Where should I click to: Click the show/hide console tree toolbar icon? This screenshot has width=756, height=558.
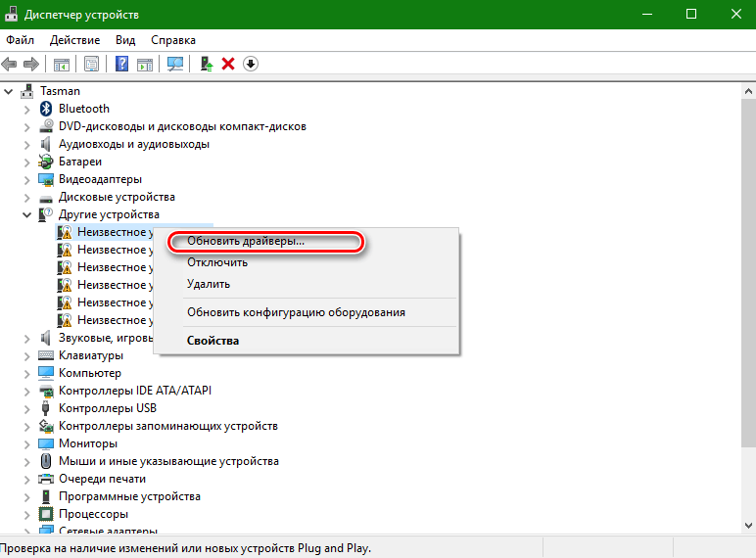(x=62, y=64)
